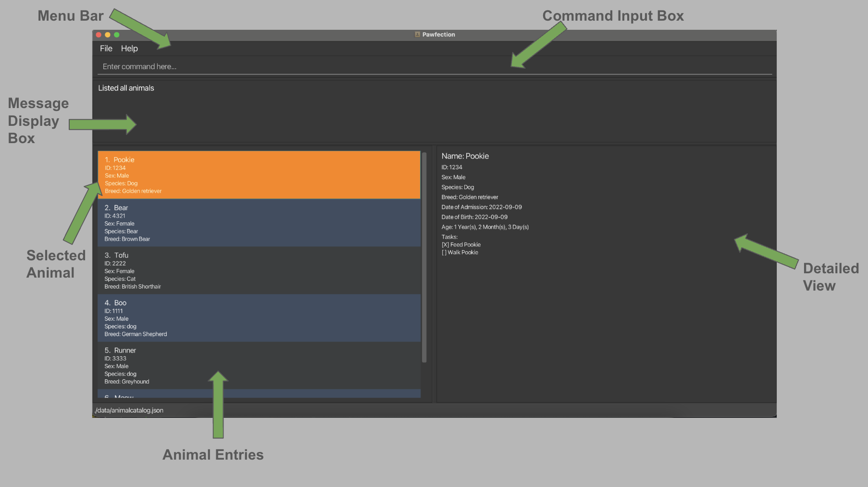
Task: Pick the Runner Greyhound entry
Action: [x=259, y=365]
